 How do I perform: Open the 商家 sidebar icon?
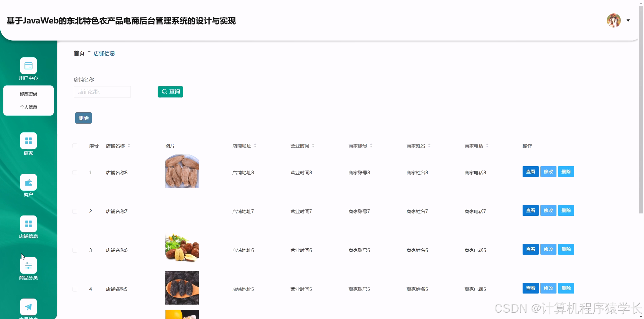[x=29, y=141]
